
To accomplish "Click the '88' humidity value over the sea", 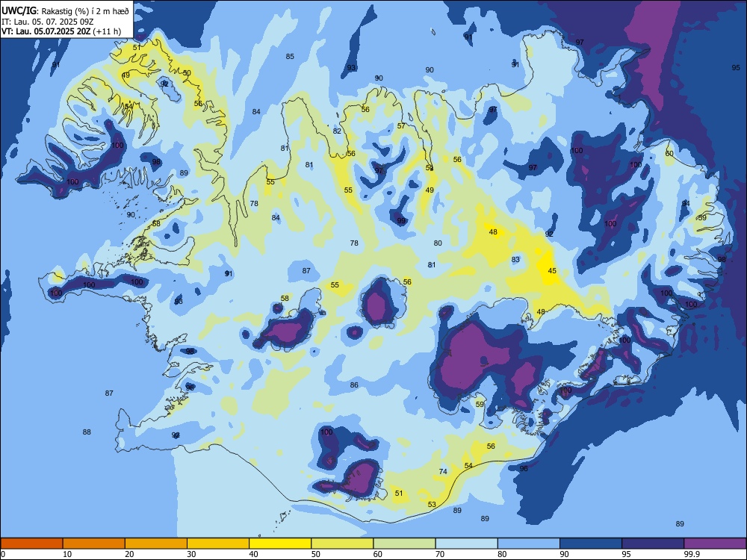I will [87, 432].
